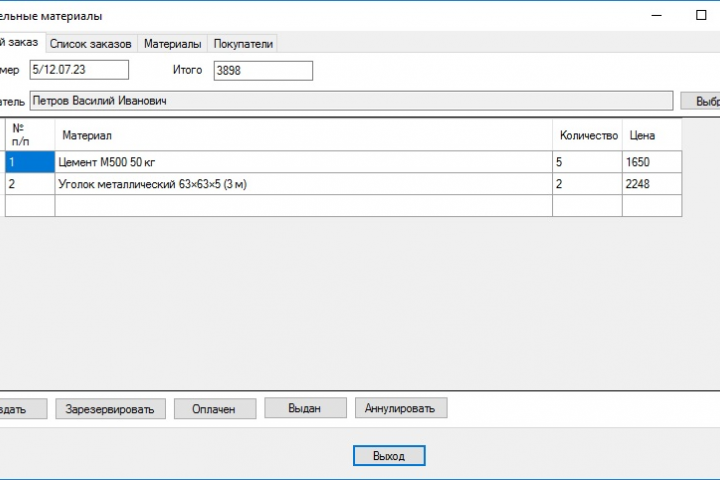
Task: Click the buyer field Петров Василий Иванович
Action: click(351, 101)
